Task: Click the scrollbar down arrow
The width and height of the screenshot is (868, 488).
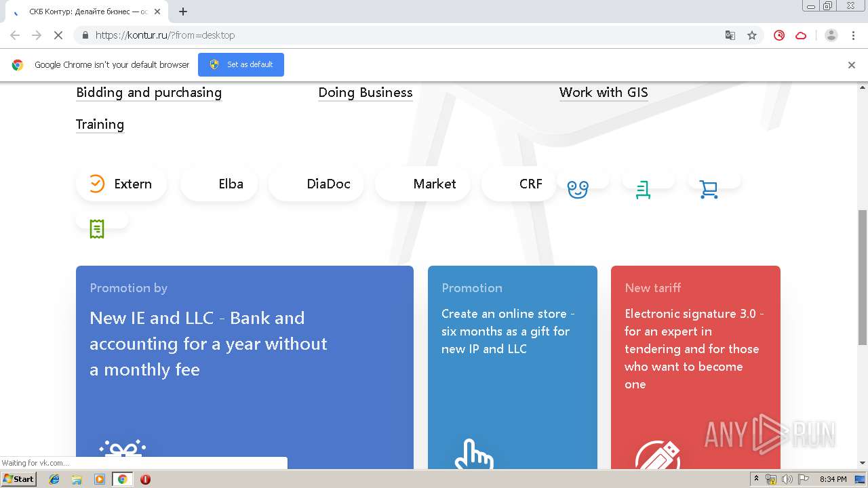Action: pyautogui.click(x=863, y=464)
